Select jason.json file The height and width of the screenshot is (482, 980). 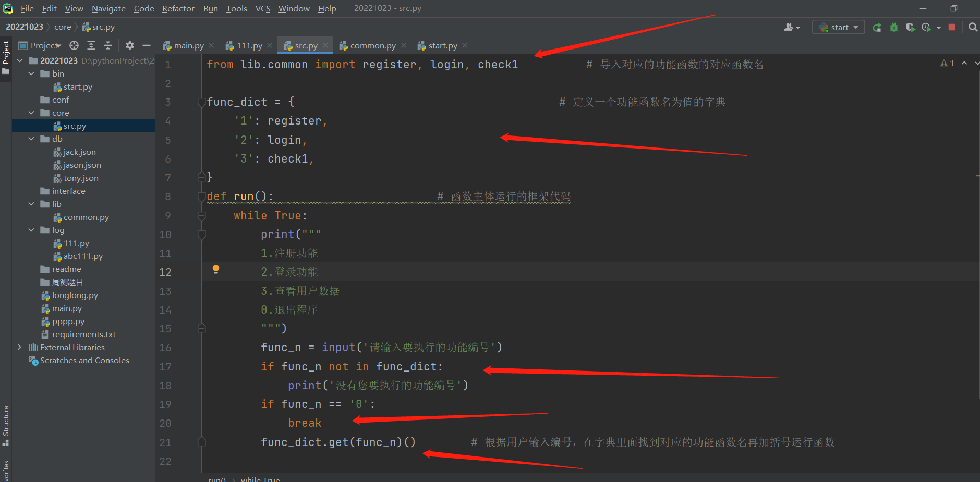coord(82,165)
